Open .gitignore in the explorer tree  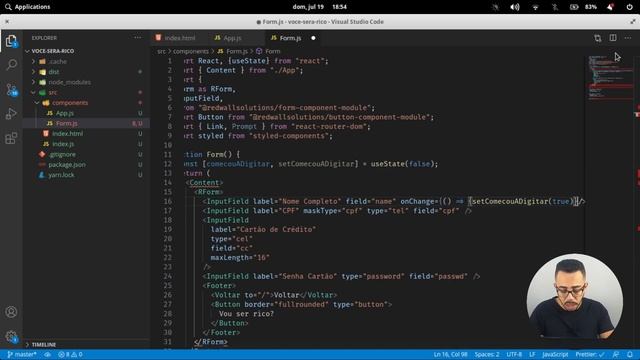click(x=87, y=154)
